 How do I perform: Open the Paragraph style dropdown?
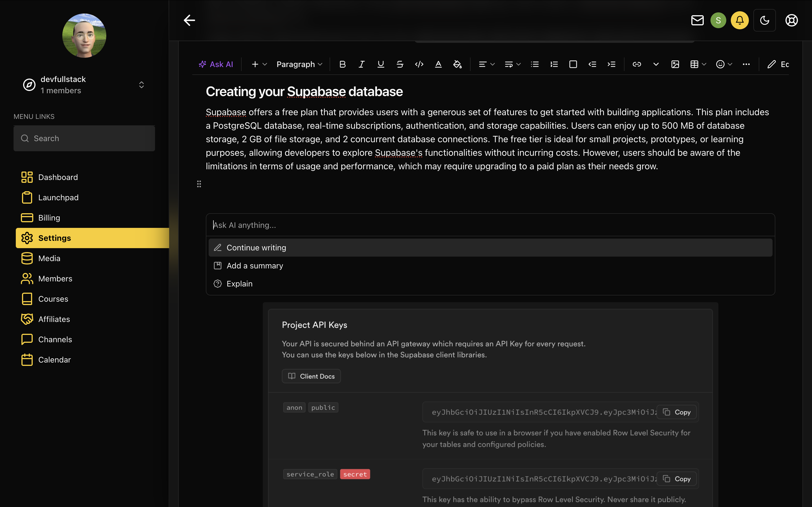click(299, 65)
